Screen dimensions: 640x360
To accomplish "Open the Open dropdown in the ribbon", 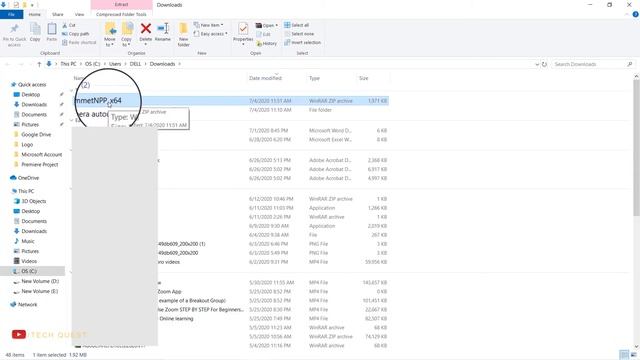I will [x=267, y=25].
